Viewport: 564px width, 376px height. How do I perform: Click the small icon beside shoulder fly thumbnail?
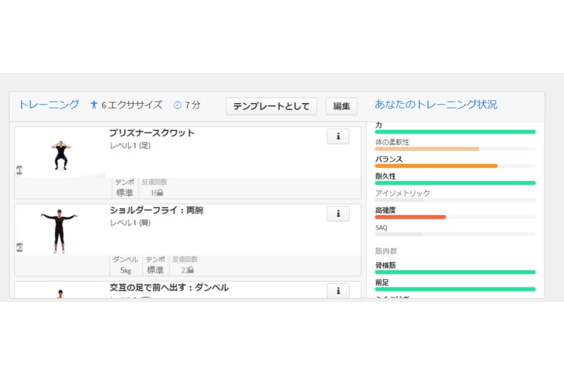19,247
